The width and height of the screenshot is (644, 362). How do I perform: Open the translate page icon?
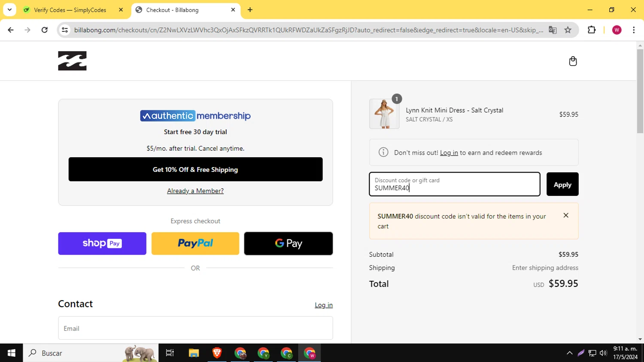(553, 30)
